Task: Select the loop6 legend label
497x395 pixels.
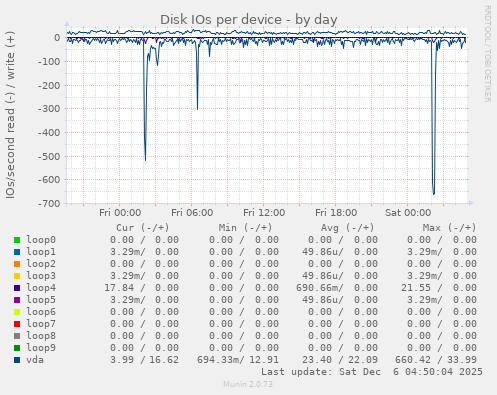Action: [x=41, y=312]
